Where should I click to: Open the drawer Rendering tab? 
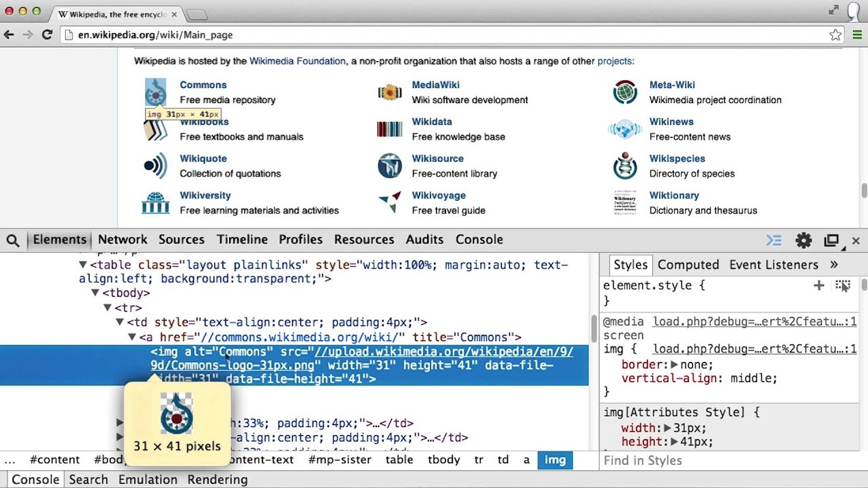[x=218, y=480]
